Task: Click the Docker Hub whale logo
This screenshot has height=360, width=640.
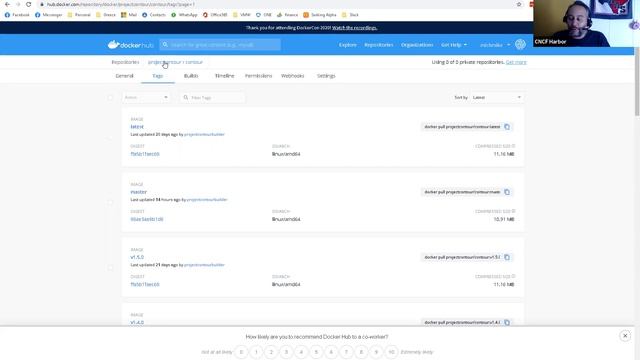Action: click(x=130, y=44)
